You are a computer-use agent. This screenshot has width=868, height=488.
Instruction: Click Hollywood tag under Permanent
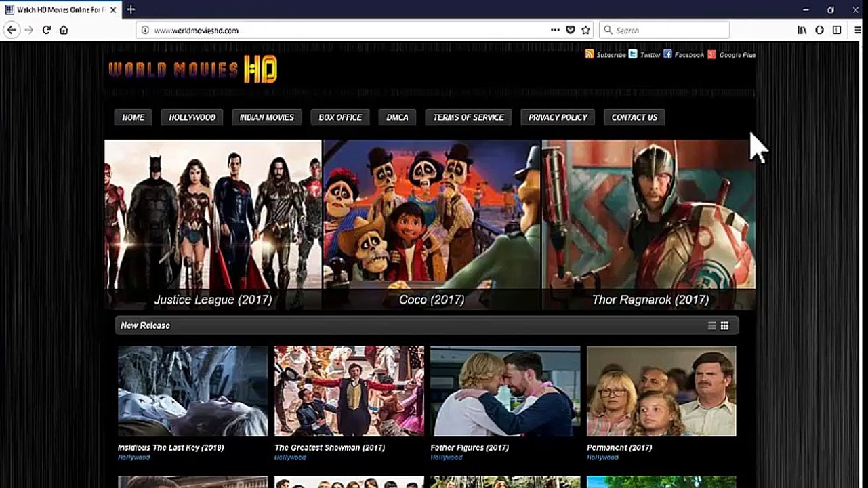(x=602, y=457)
